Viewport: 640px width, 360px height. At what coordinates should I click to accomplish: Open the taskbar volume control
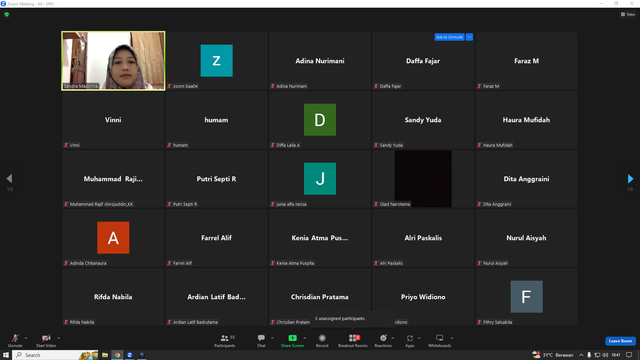(x=605, y=355)
